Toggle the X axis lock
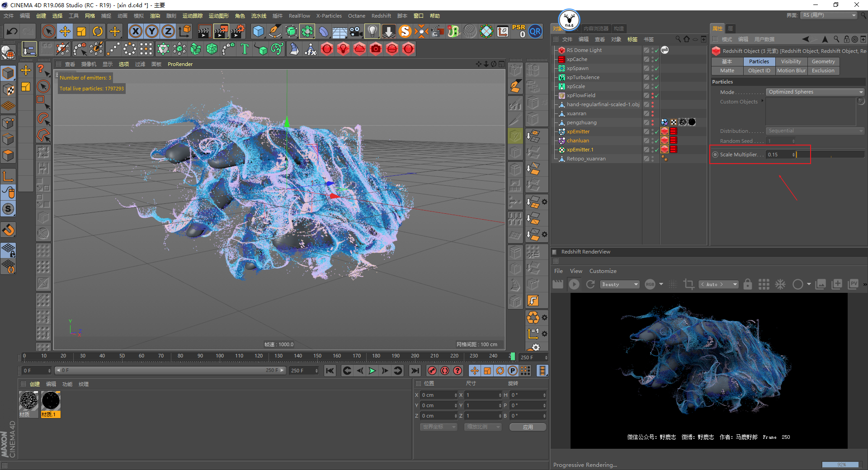 click(135, 31)
